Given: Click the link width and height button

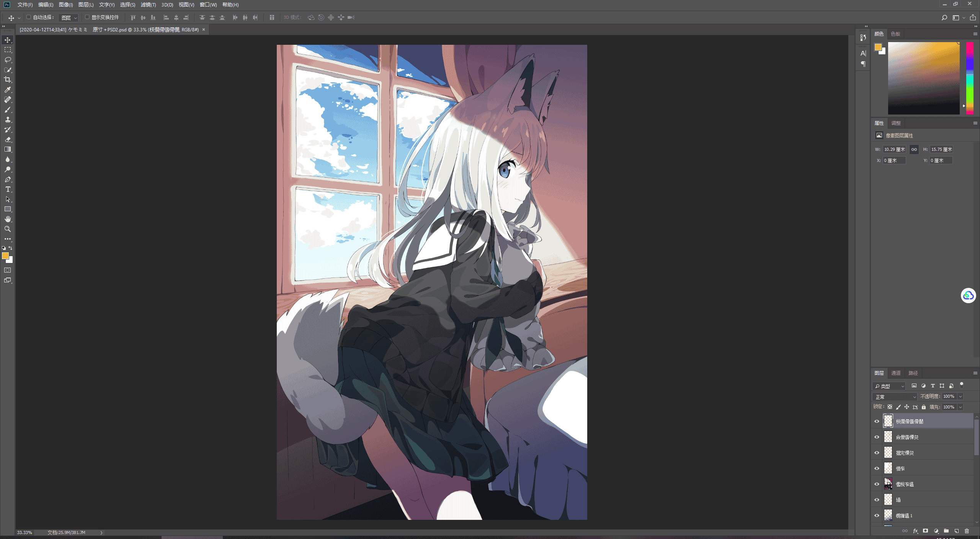Looking at the screenshot, I should tap(914, 149).
